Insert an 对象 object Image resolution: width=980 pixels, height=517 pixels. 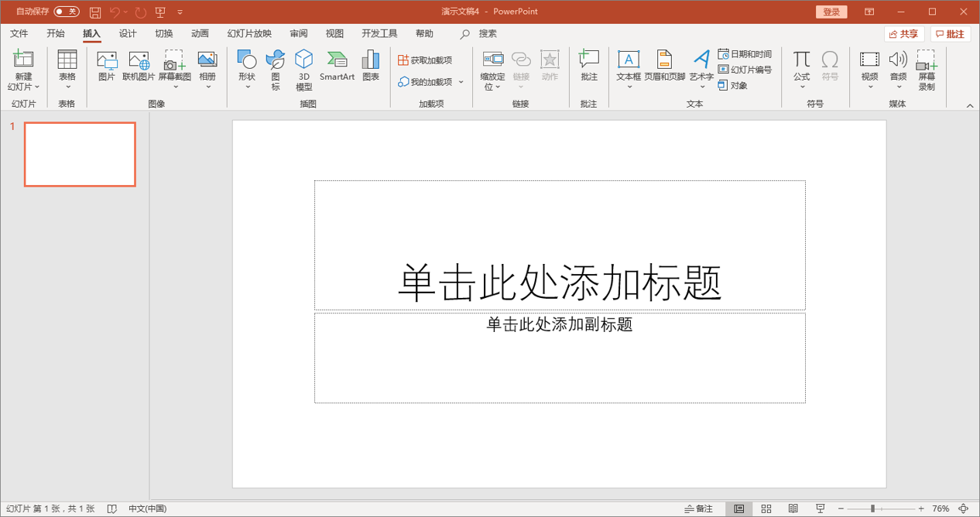(x=733, y=85)
